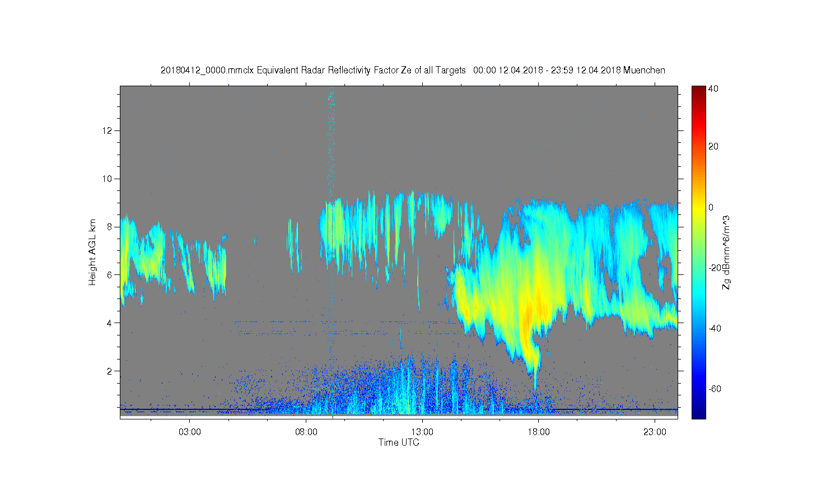The width and height of the screenshot is (840, 504).
Task: Click the height tick label 10
Action: (108, 179)
